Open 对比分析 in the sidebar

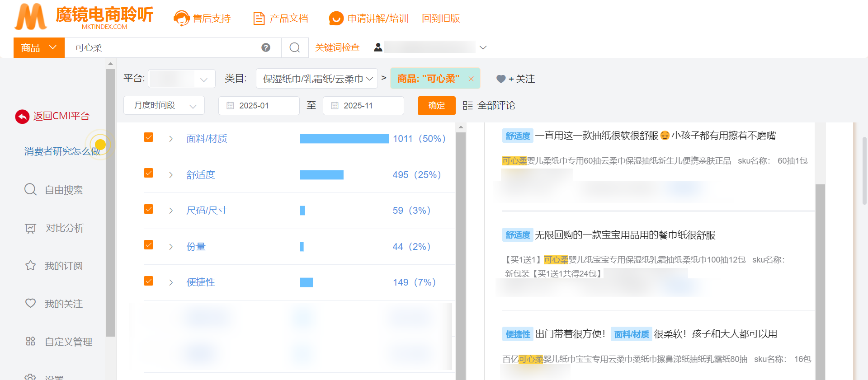click(65, 228)
